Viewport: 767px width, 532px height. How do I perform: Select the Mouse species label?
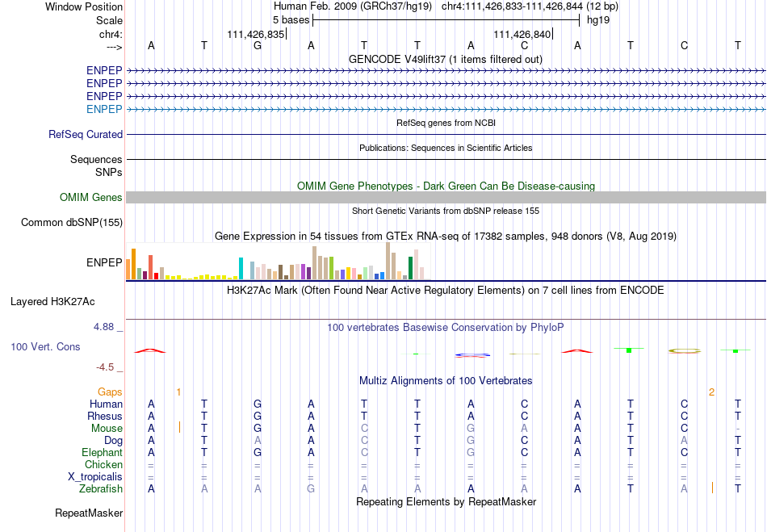(107, 429)
